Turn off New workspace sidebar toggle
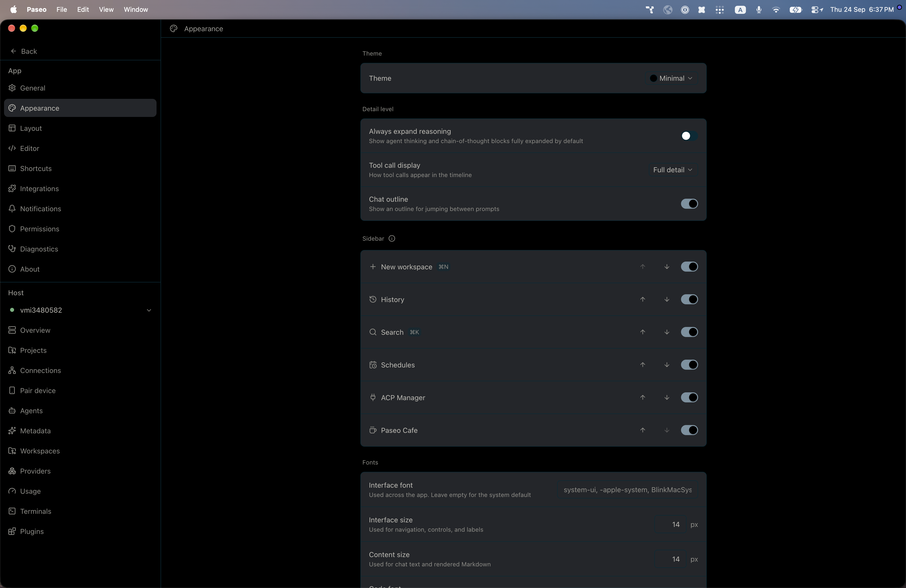Image resolution: width=906 pixels, height=588 pixels. click(x=689, y=267)
